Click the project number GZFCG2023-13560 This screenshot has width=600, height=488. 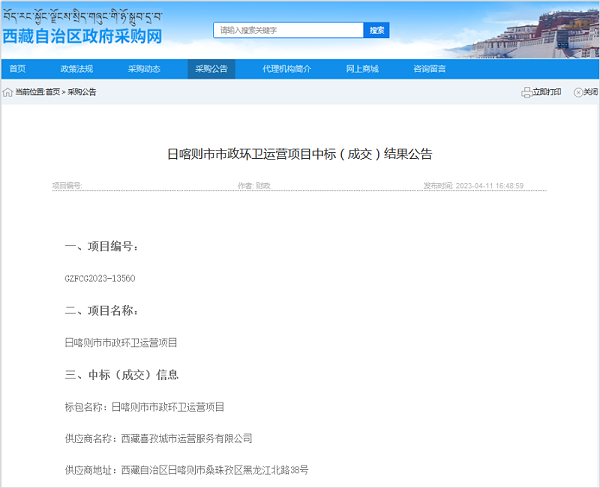tap(99, 278)
